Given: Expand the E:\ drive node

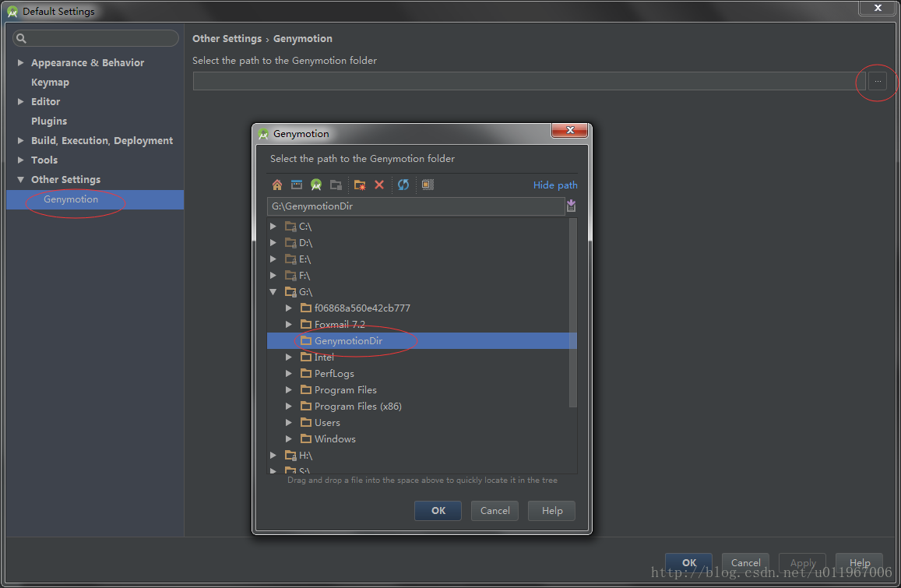Looking at the screenshot, I should (x=273, y=259).
